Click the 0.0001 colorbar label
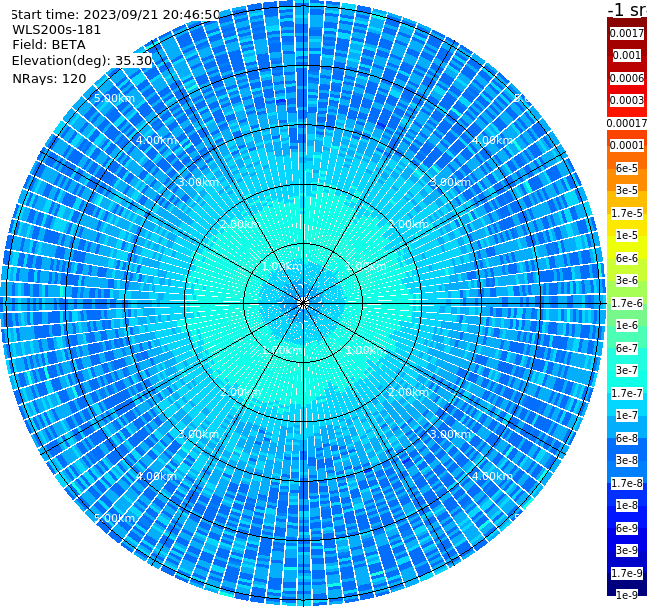 [x=627, y=145]
